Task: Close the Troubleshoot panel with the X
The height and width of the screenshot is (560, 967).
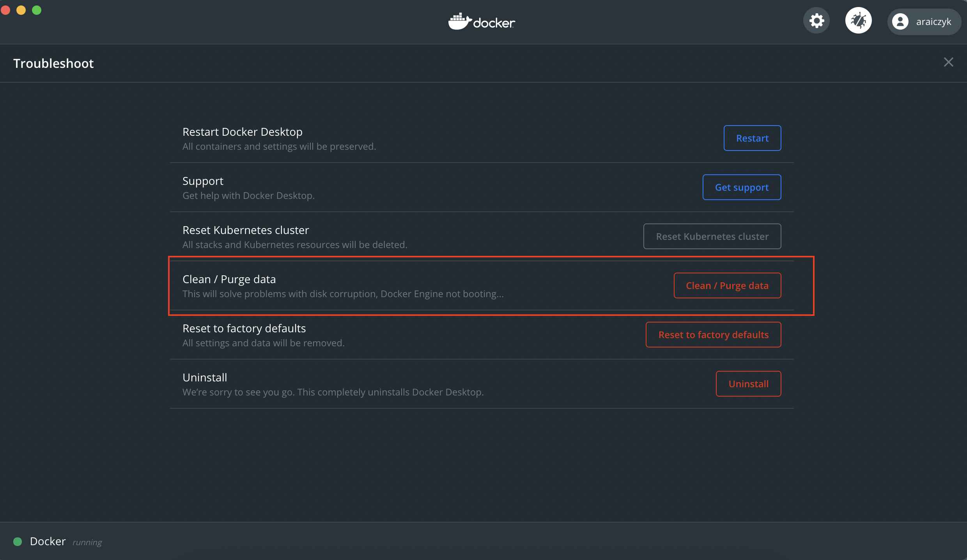Action: [949, 62]
